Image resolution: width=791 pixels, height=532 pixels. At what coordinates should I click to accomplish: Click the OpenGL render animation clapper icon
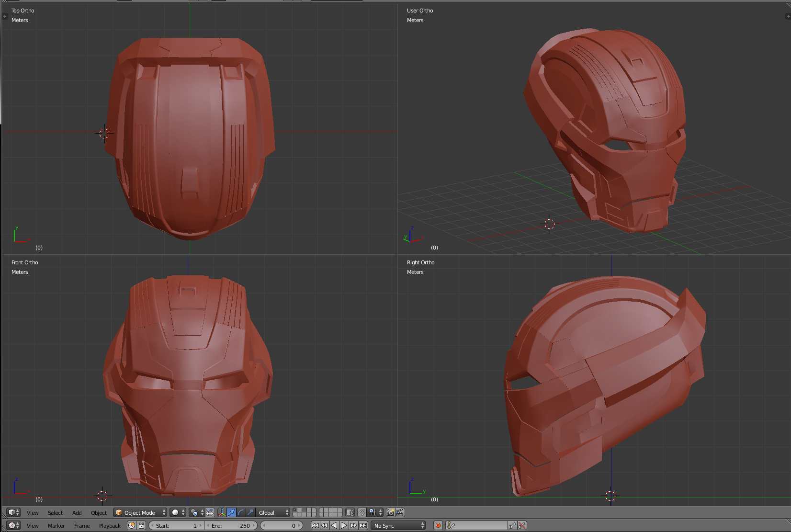(400, 512)
